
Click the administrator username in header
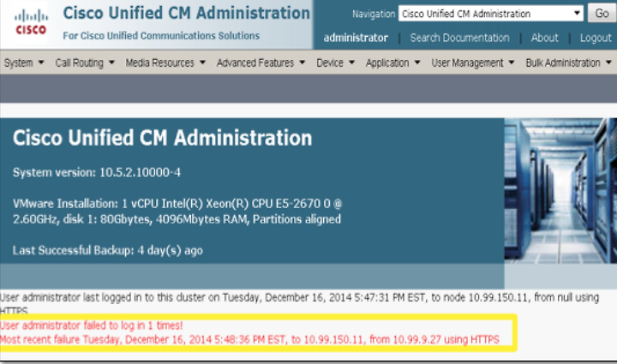356,38
